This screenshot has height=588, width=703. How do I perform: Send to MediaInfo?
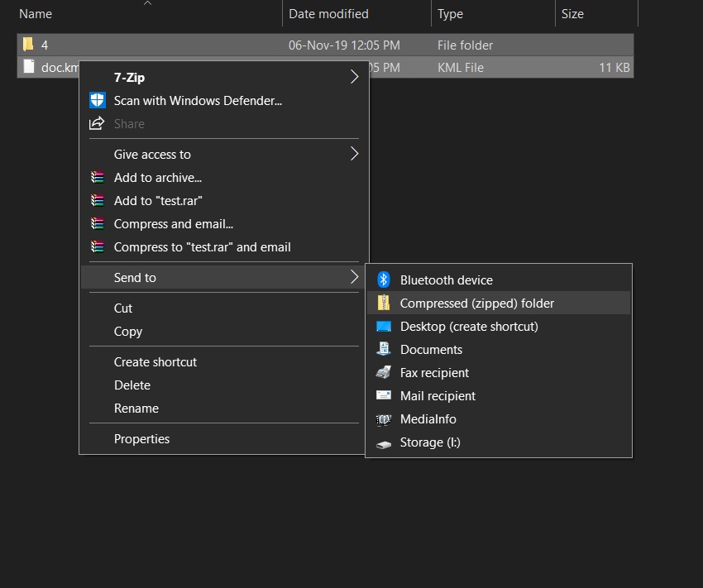499,419
